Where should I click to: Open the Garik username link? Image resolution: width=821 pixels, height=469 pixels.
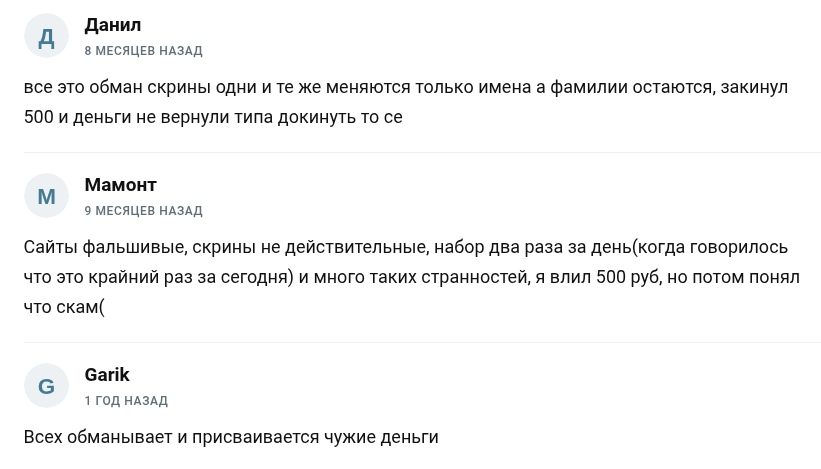click(x=107, y=375)
